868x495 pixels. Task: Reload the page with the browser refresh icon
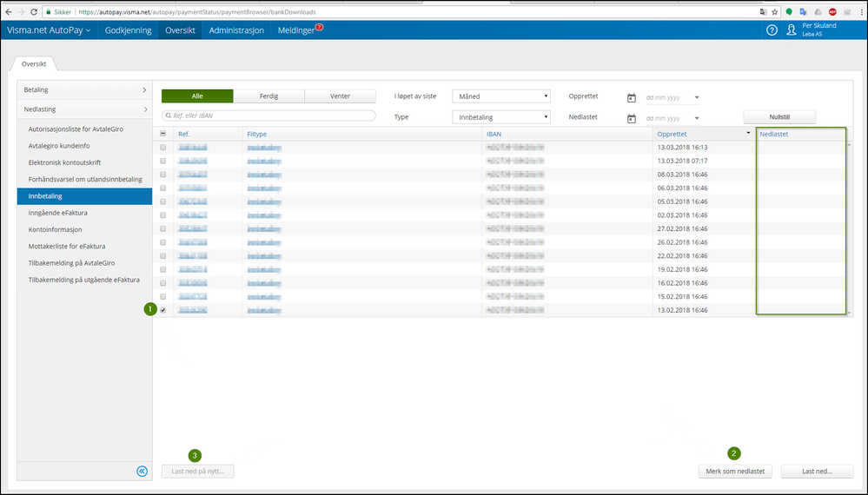34,11
